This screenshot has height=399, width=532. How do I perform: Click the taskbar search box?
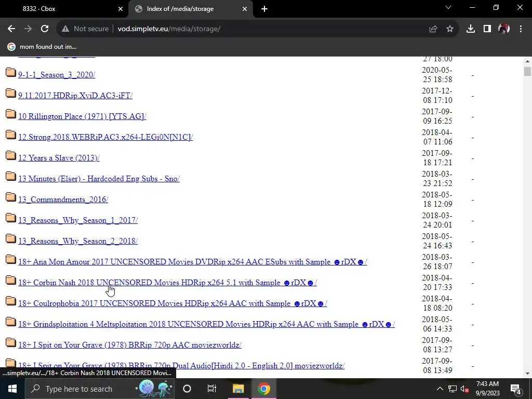point(99,389)
